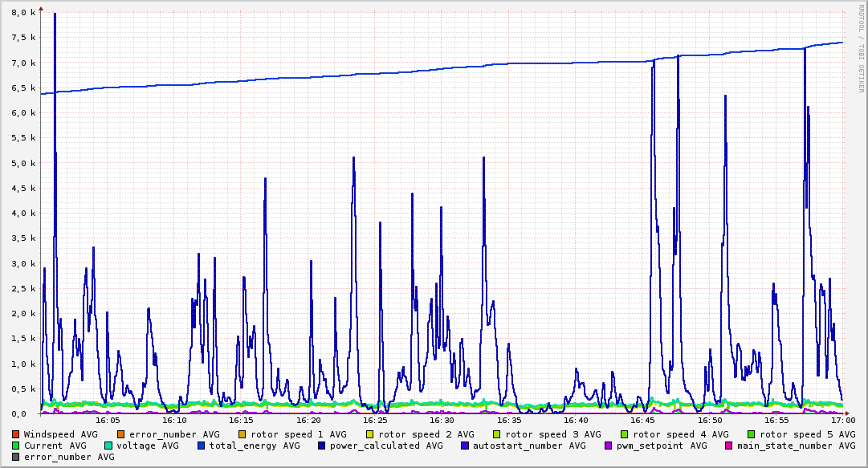The image size is (868, 468).
Task: Click the rotor speed 5 AVG green swatch
Action: tap(752, 434)
